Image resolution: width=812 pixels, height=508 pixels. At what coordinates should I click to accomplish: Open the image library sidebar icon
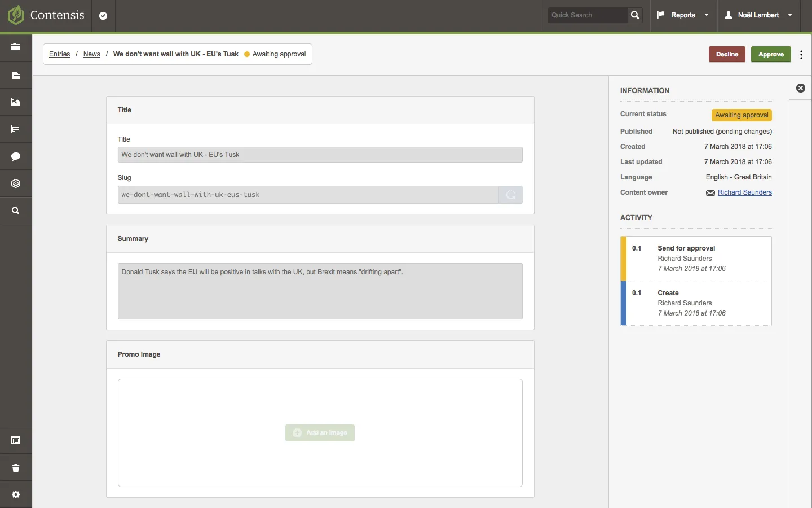(16, 102)
